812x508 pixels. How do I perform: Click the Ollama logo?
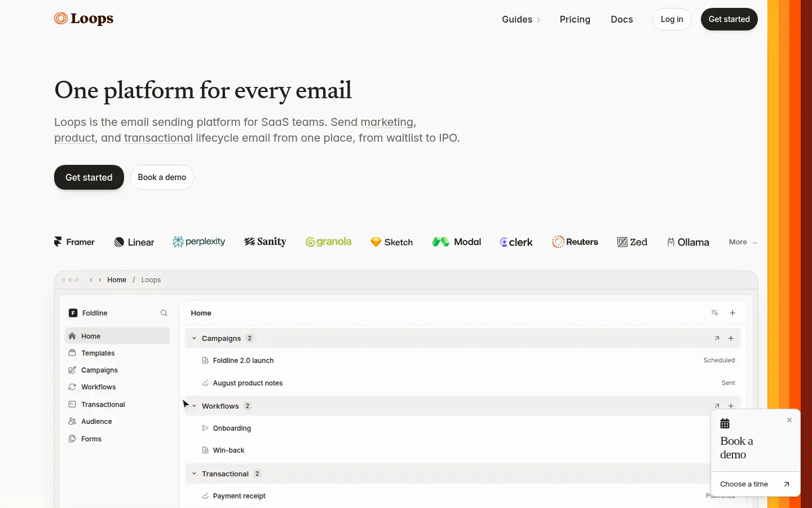point(688,242)
